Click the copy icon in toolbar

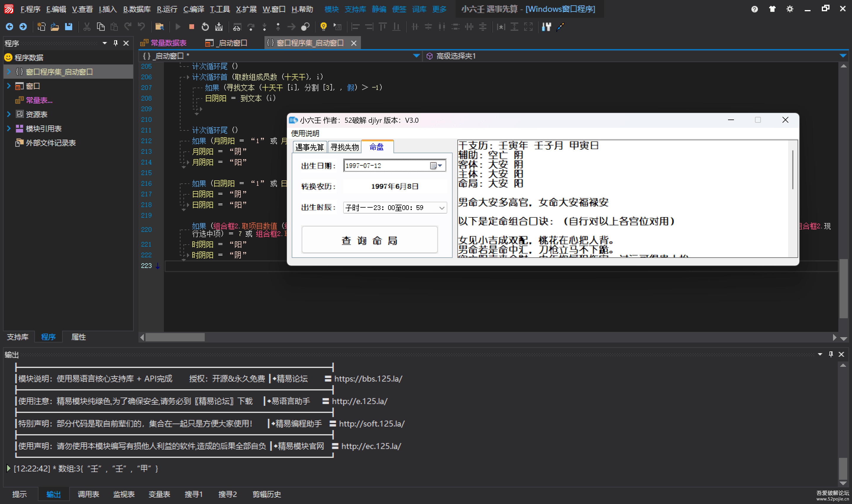101,27
